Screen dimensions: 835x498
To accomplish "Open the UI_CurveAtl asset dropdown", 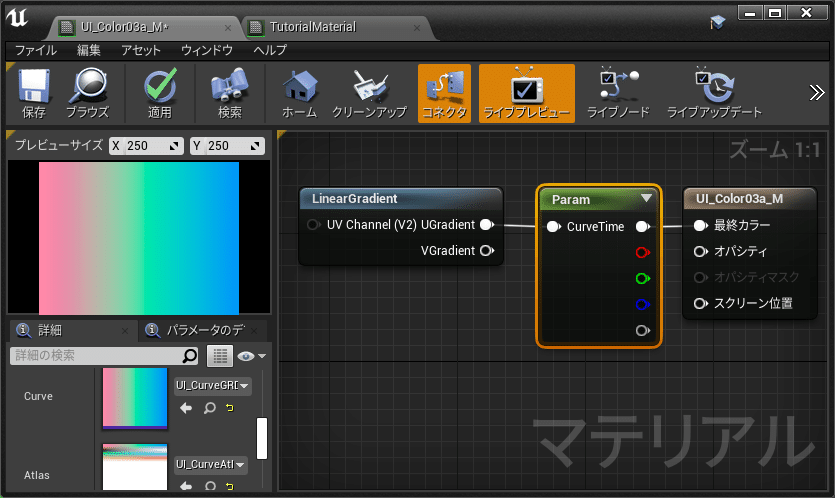I will (211, 464).
